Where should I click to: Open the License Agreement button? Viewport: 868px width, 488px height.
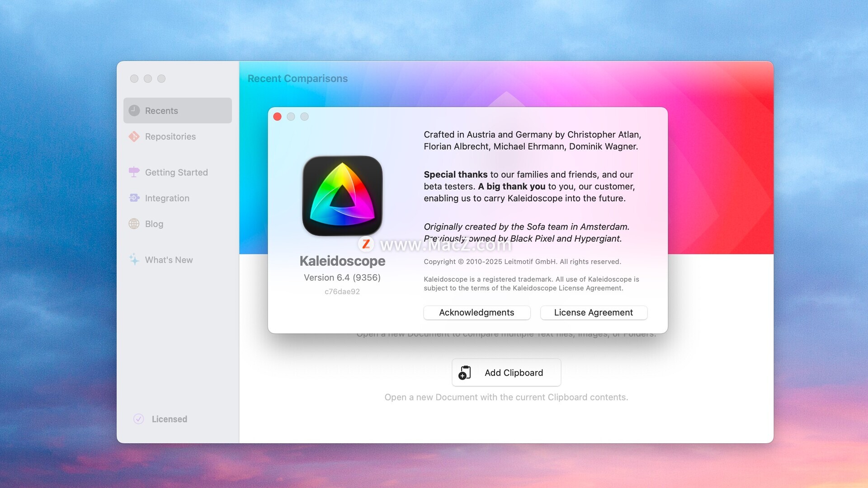593,313
